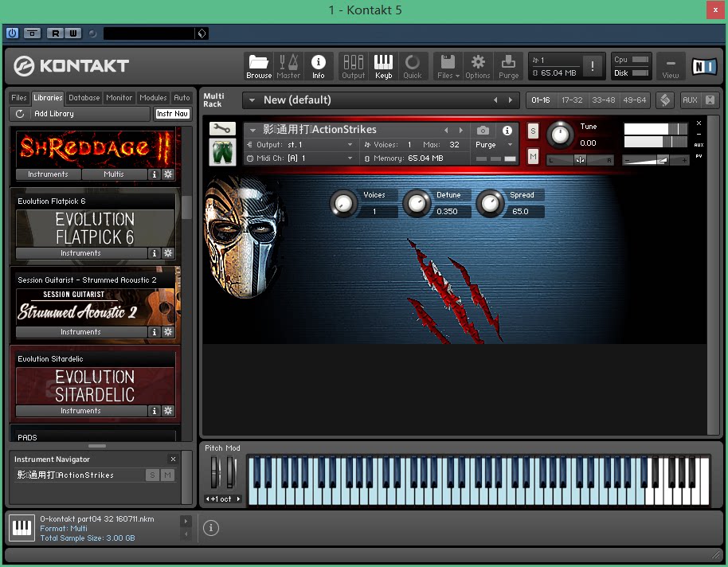
Task: Open Shreddage II Multis
Action: point(114,174)
